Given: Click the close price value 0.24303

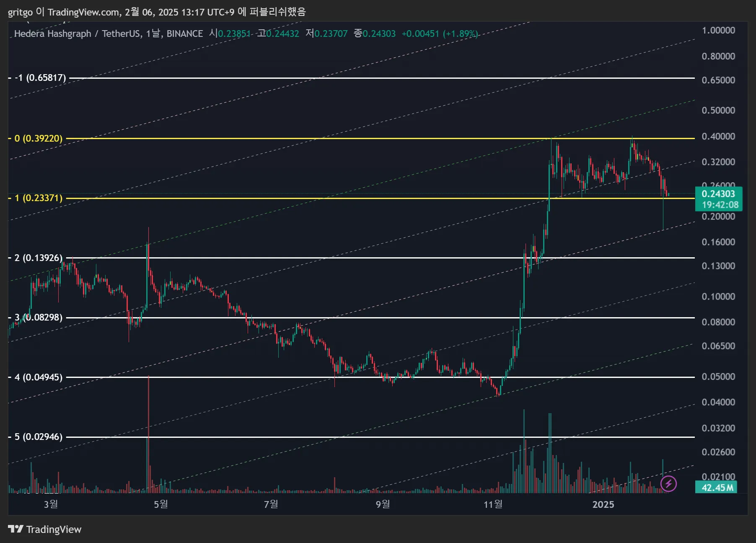Looking at the screenshot, I should (x=379, y=34).
